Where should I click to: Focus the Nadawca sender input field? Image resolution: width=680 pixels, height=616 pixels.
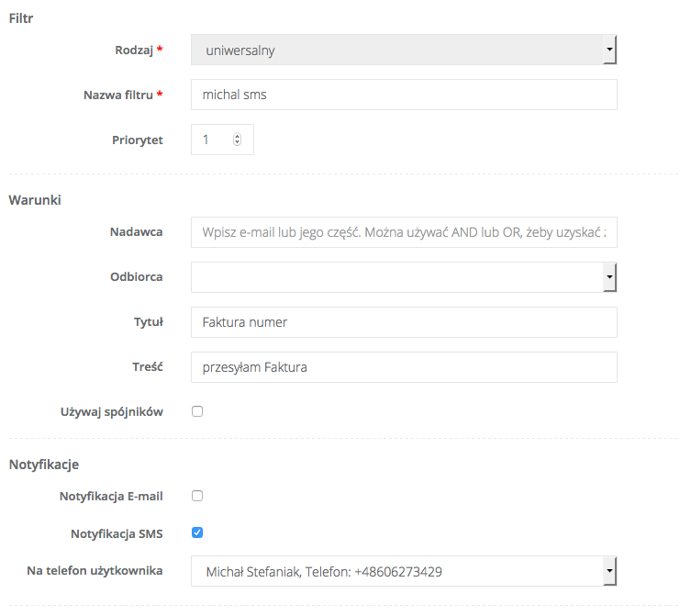point(404,232)
